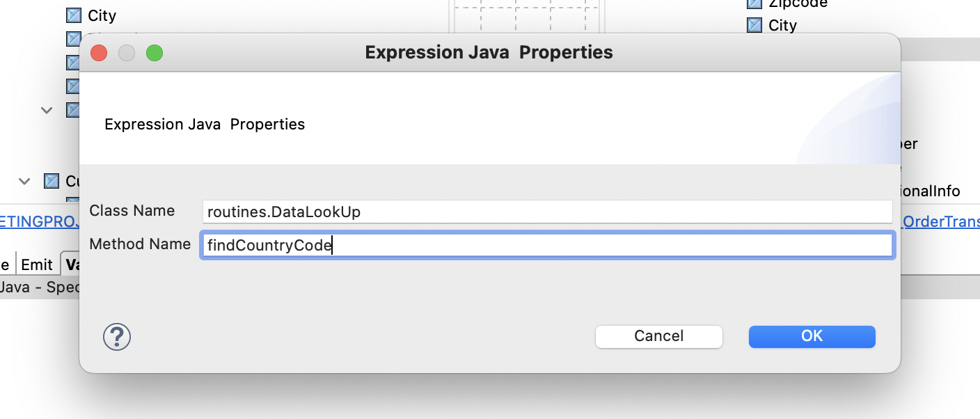The height and width of the screenshot is (419, 980).
Task: Click the City element icon on the left
Action: [74, 15]
